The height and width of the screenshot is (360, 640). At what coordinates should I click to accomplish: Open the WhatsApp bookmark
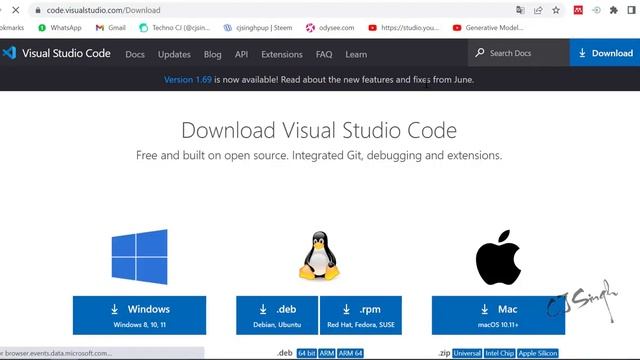[x=60, y=28]
